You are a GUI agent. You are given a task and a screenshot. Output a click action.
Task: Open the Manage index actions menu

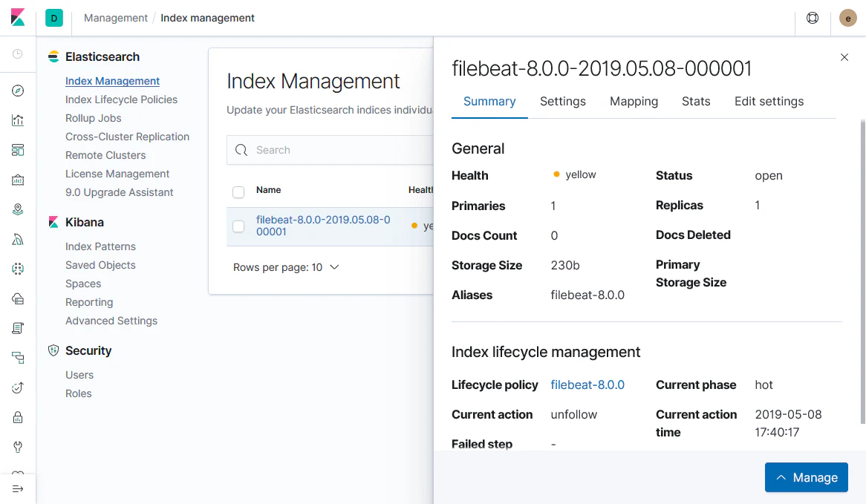807,477
